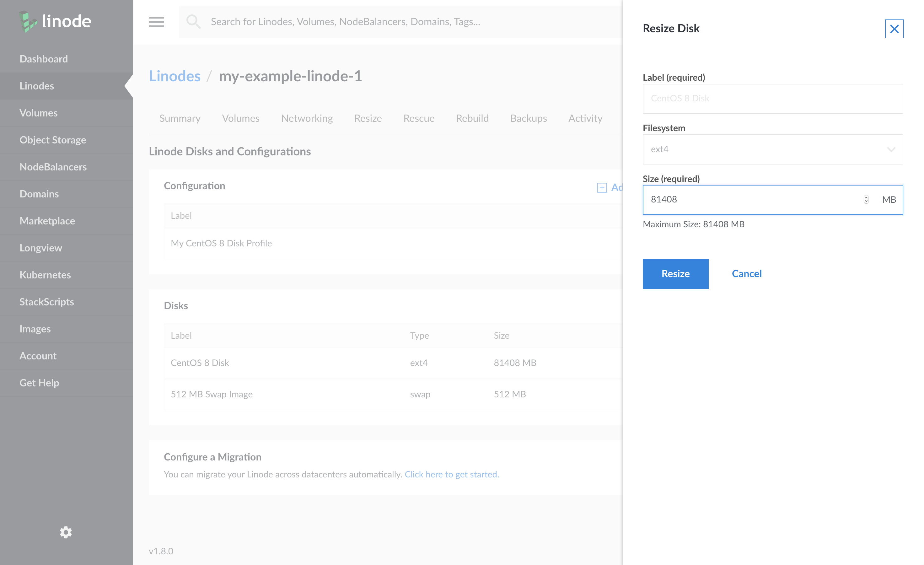Open Object Storage in sidebar
Image resolution: width=924 pixels, height=565 pixels.
point(53,140)
